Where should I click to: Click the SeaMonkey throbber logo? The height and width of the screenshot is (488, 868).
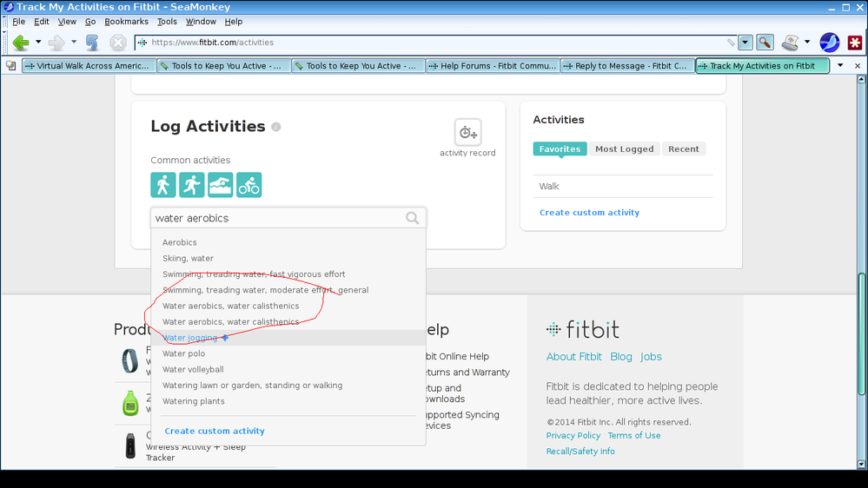829,42
